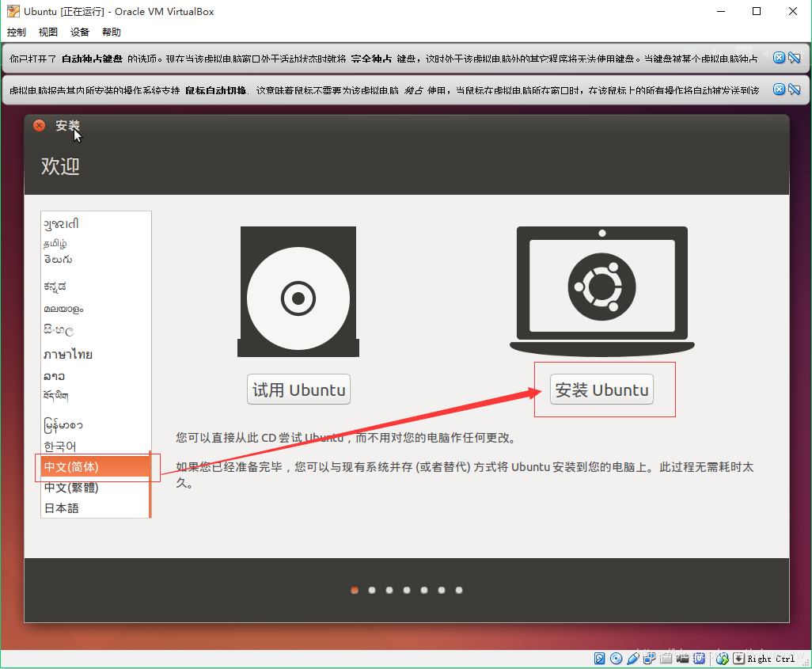
Task: Click the mouse integration status icon
Action: tap(723, 658)
